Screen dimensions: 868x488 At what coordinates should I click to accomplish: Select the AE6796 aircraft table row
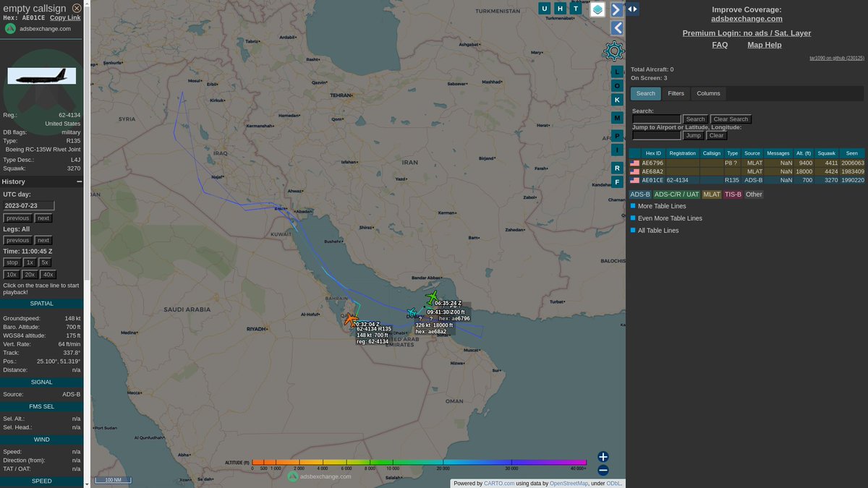[746, 163]
